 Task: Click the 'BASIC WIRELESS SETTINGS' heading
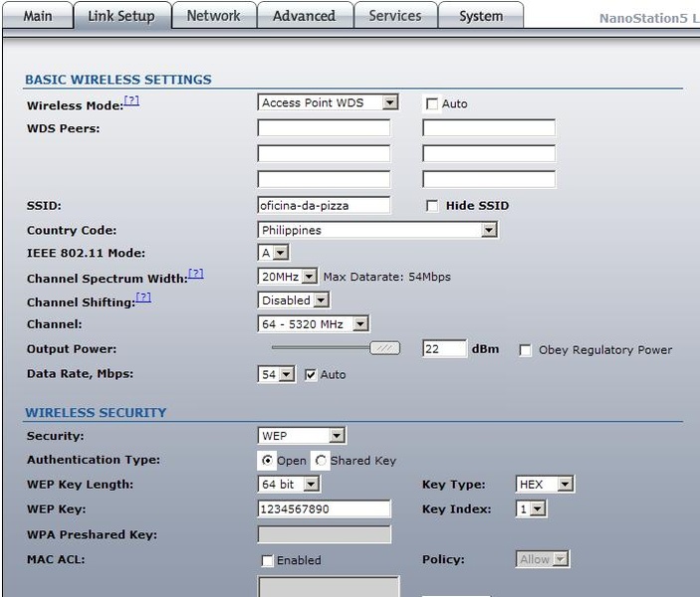pos(118,80)
